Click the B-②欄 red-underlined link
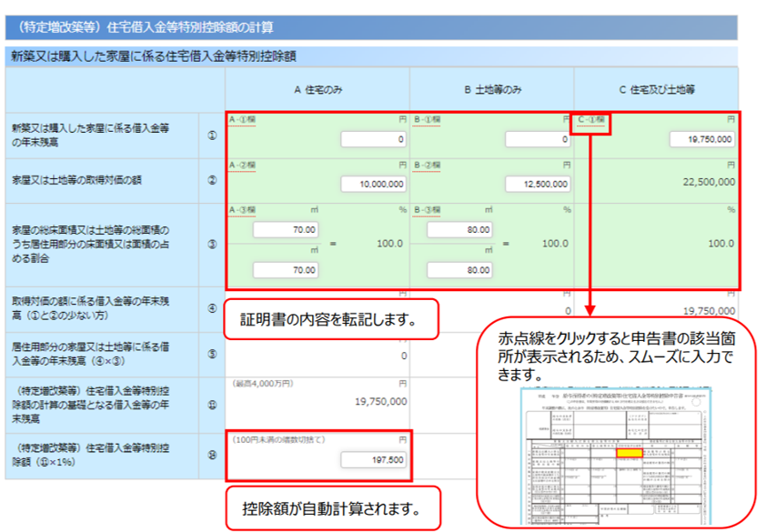The image size is (766, 532). pos(428,165)
